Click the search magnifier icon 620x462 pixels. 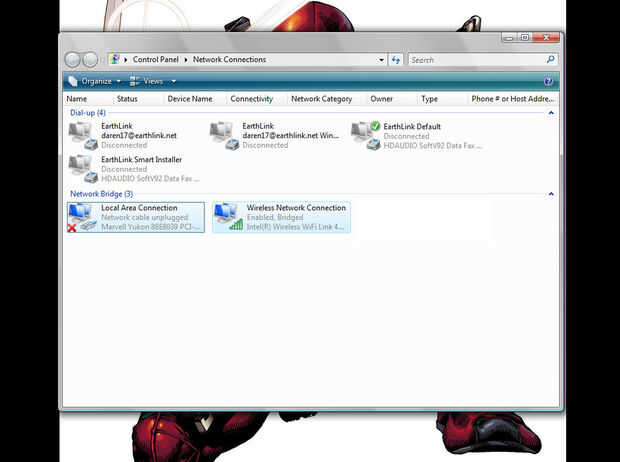pos(550,59)
